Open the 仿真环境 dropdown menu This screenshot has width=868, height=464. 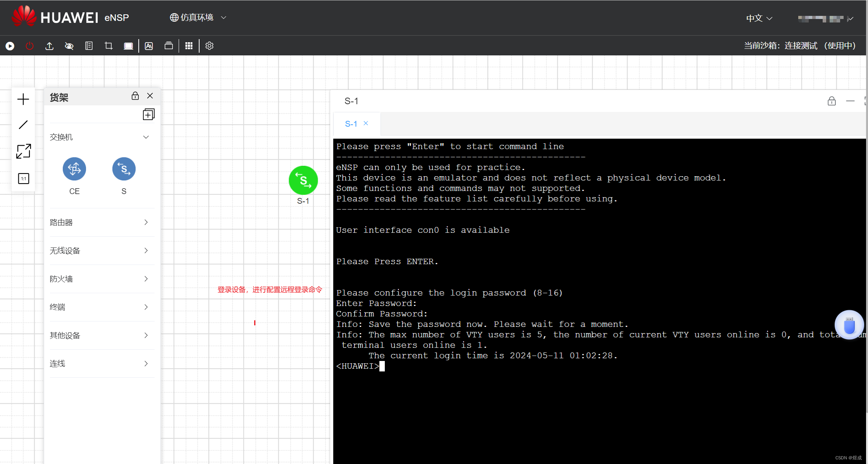[x=198, y=17]
